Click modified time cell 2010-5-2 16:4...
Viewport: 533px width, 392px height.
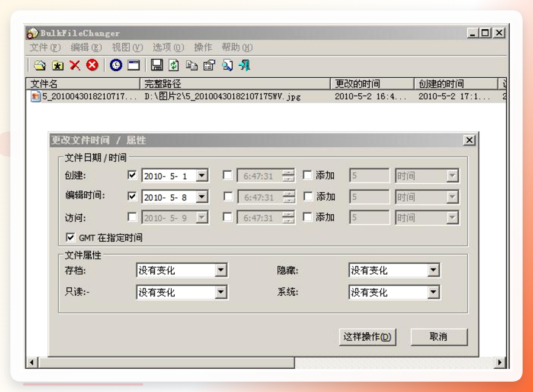click(370, 96)
